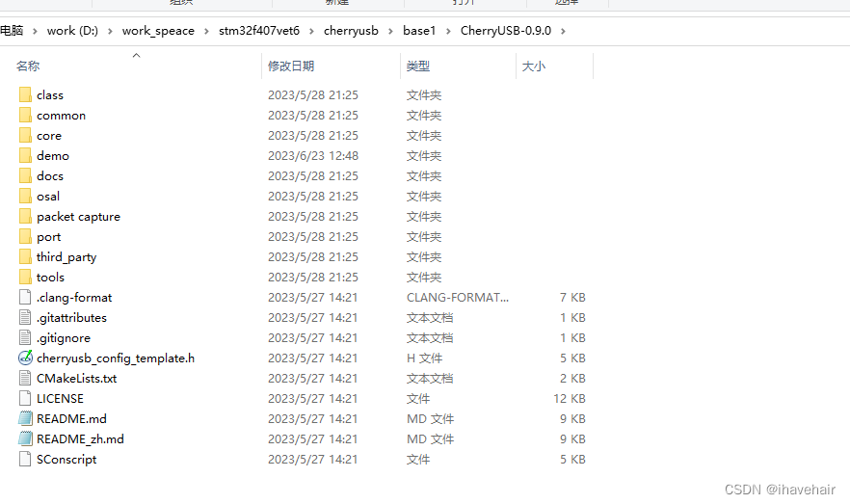Expand the chevron after 电脑 breadcrumb
This screenshot has width=850, height=504.
coord(35,31)
